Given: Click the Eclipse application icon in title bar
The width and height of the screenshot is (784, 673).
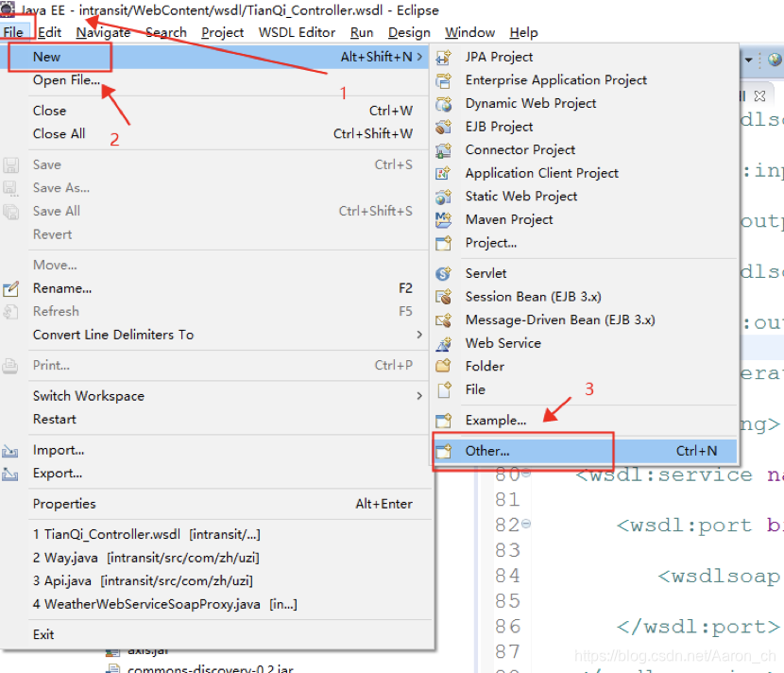Looking at the screenshot, I should pos(7,9).
